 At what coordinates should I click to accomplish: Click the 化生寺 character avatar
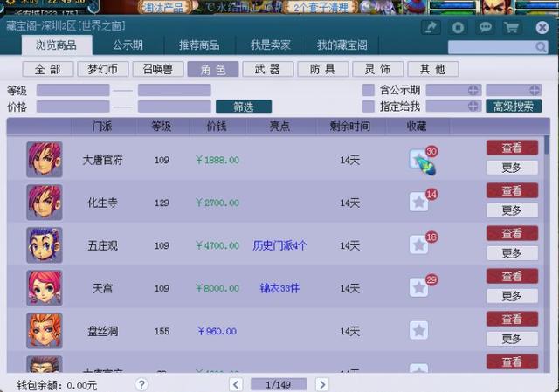click(45, 202)
